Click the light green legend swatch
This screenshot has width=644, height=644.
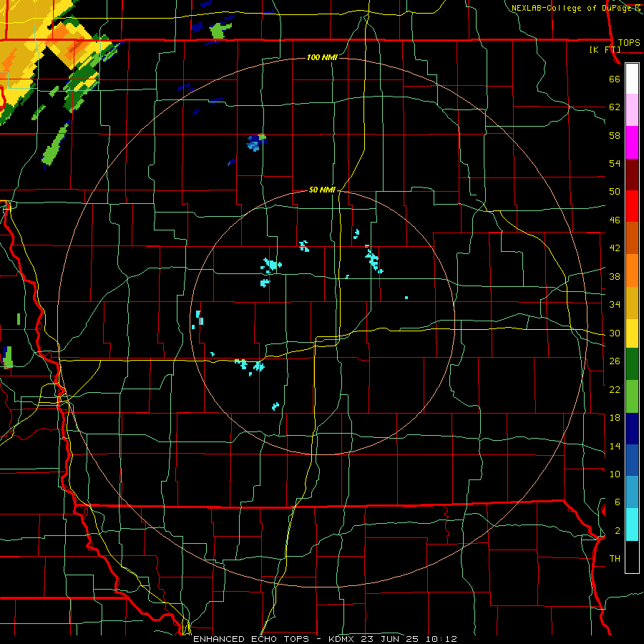coord(632,396)
